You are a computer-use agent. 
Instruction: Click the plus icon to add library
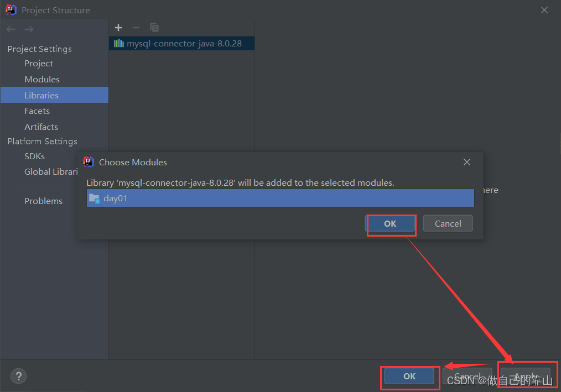click(x=118, y=28)
